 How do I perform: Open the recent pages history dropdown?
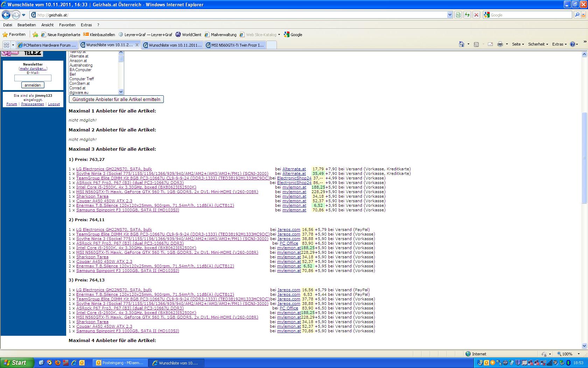tap(23, 15)
